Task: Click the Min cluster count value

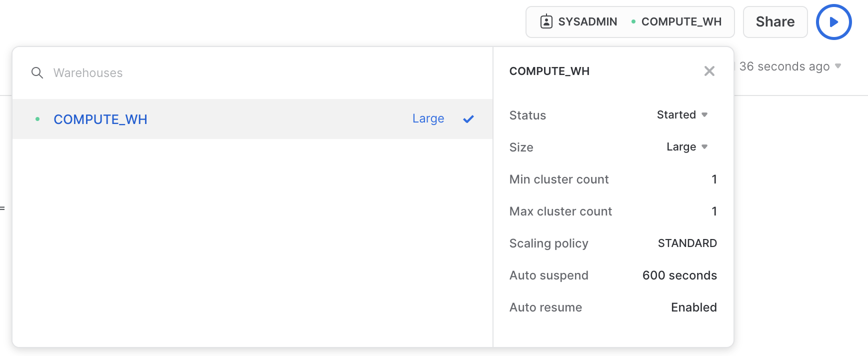Action: [x=714, y=179]
